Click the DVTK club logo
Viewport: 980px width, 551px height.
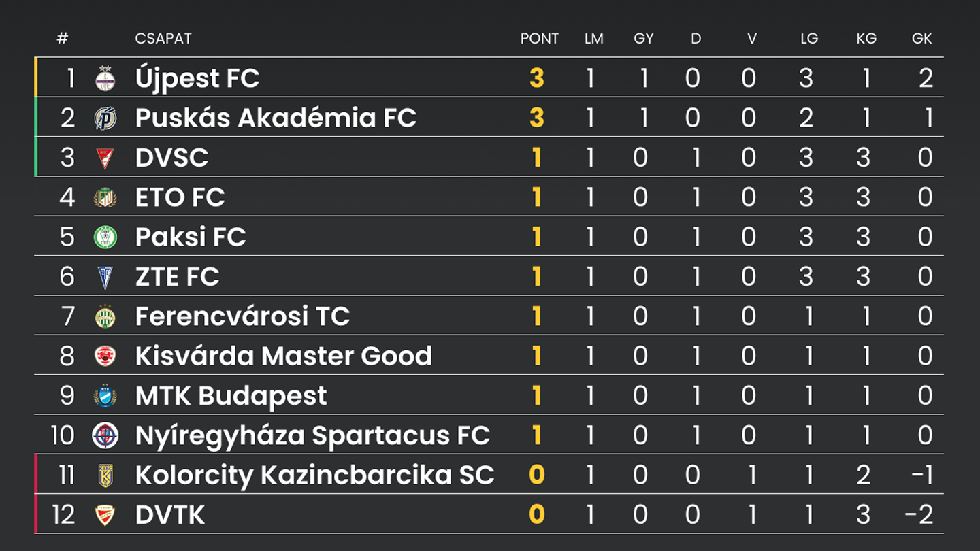(x=105, y=515)
